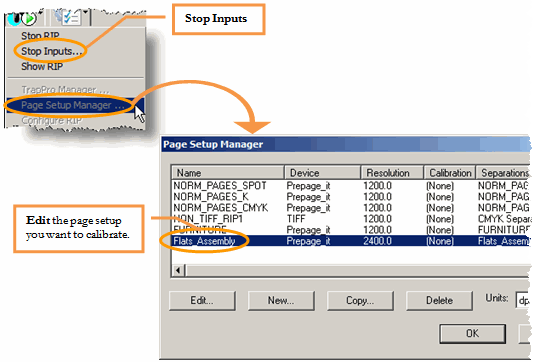Click the Separations column header
Viewport: 533px width, 363px height.
pos(503,173)
